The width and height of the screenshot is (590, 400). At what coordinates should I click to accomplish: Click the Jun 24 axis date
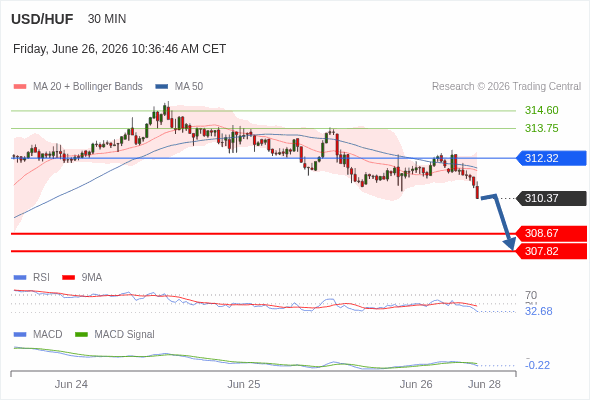[71, 384]
